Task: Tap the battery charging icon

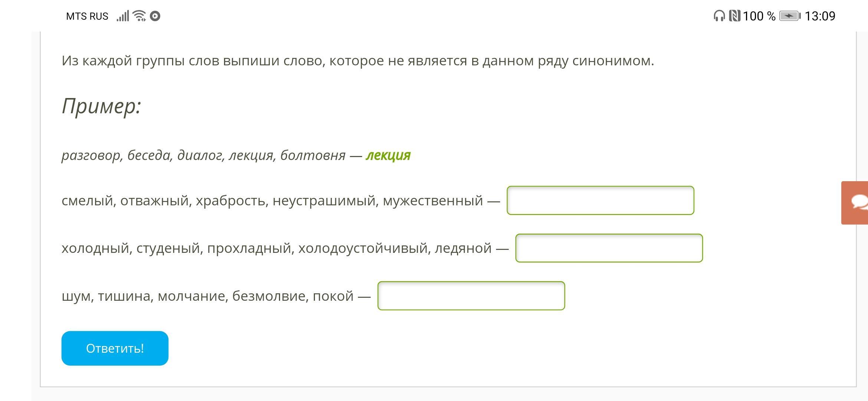Action: [789, 16]
